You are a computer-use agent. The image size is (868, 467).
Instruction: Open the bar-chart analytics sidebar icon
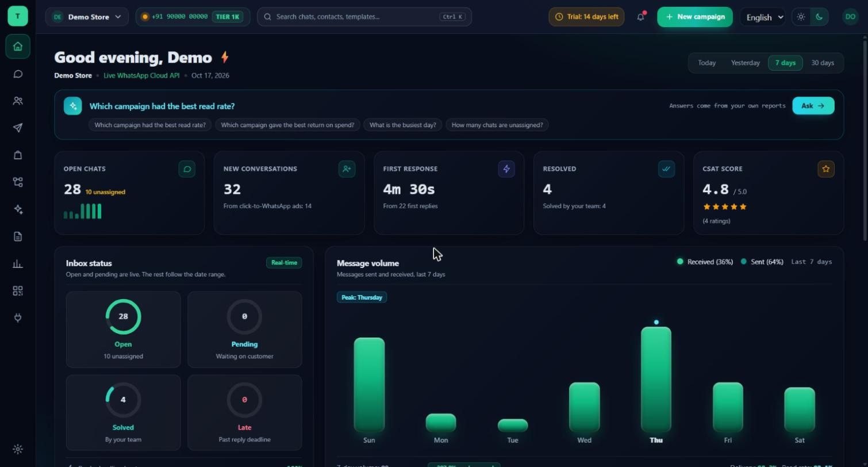18,263
